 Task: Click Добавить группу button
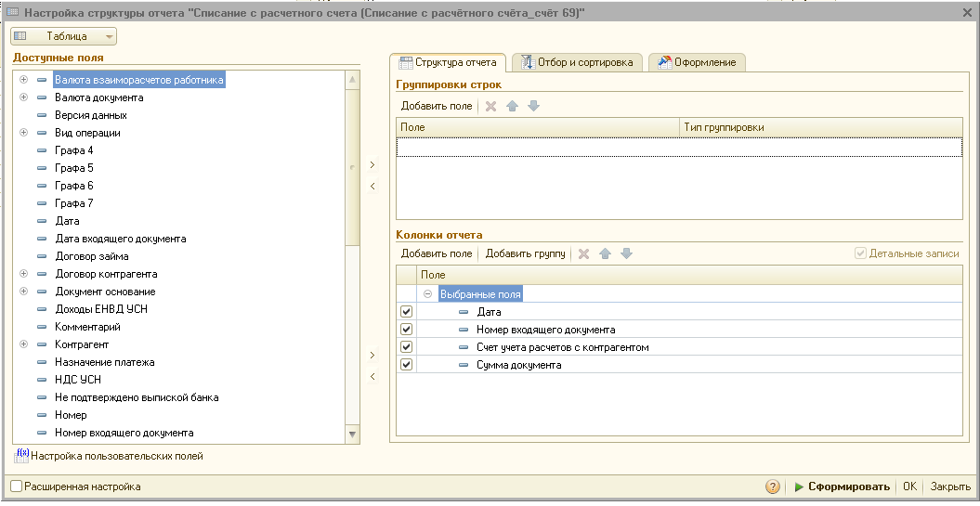coord(525,253)
